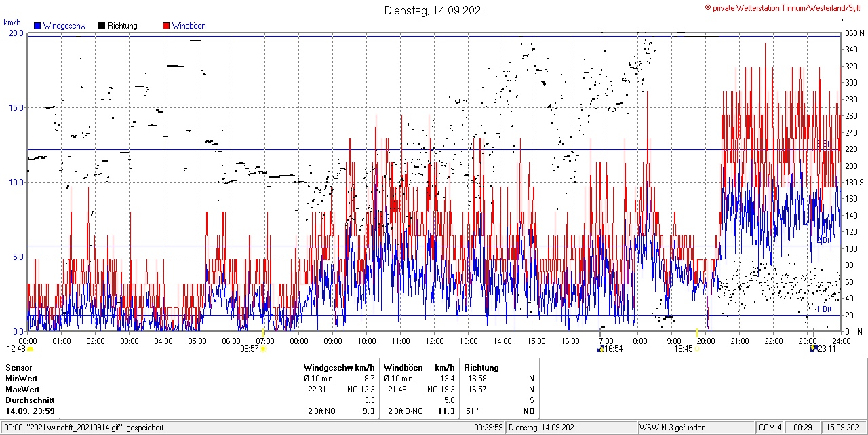The width and height of the screenshot is (868, 435).
Task: Click the bold 9.3 current wind speed
Action: (x=368, y=411)
